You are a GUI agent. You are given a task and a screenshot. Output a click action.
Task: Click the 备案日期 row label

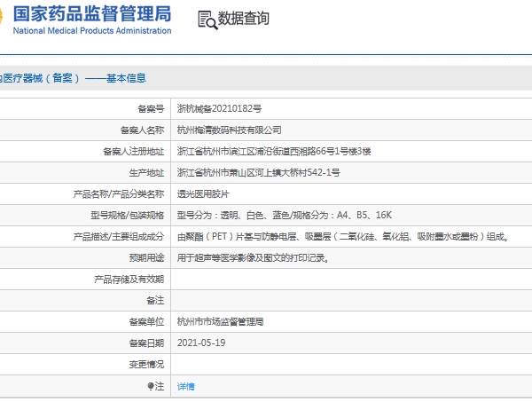(146, 343)
